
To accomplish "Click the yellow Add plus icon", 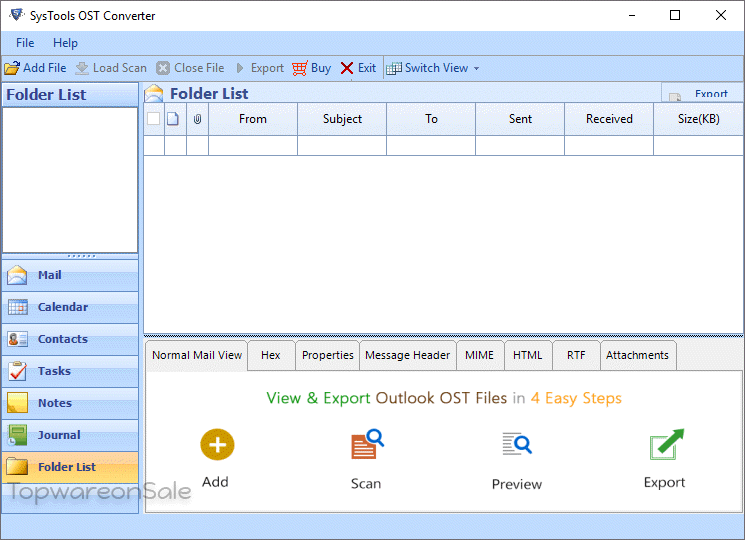I will pyautogui.click(x=217, y=445).
